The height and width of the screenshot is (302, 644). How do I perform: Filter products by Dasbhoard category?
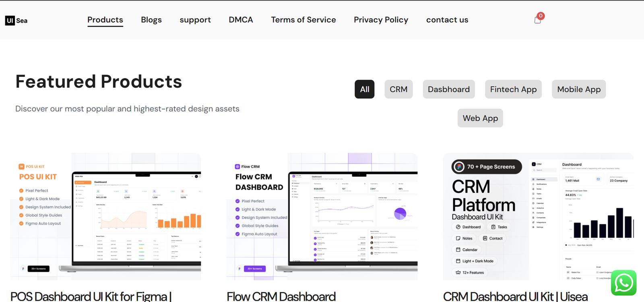448,89
